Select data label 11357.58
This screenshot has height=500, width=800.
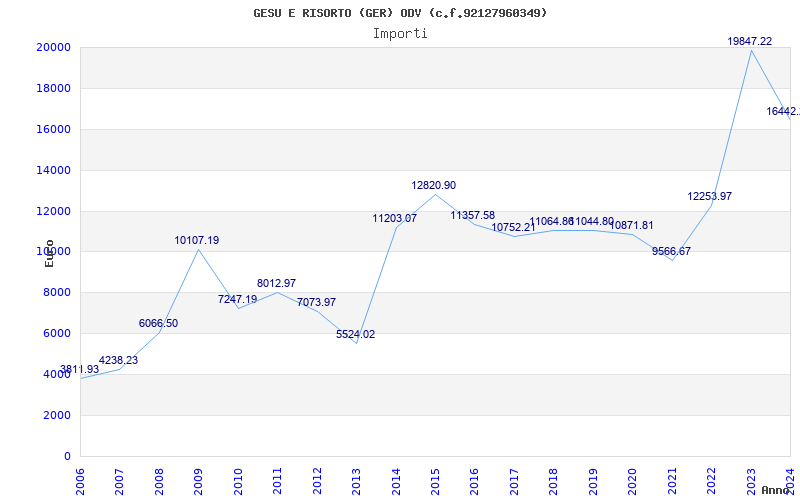[472, 216]
